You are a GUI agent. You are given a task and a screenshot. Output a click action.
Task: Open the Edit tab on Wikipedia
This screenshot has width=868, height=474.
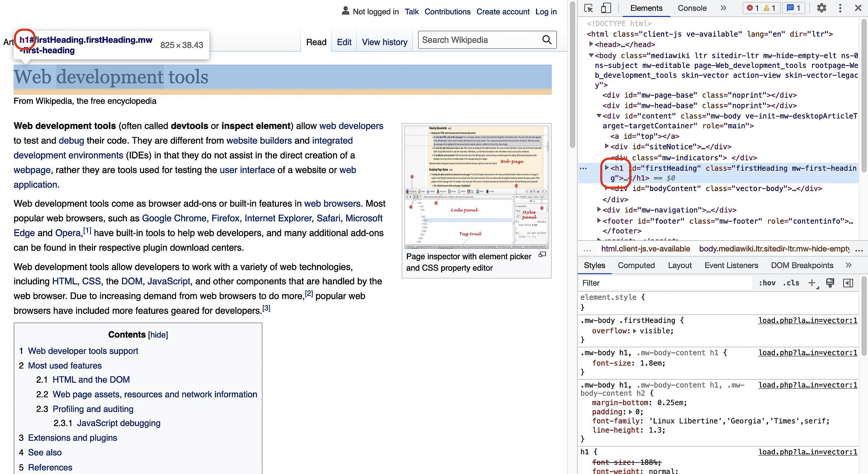344,42
